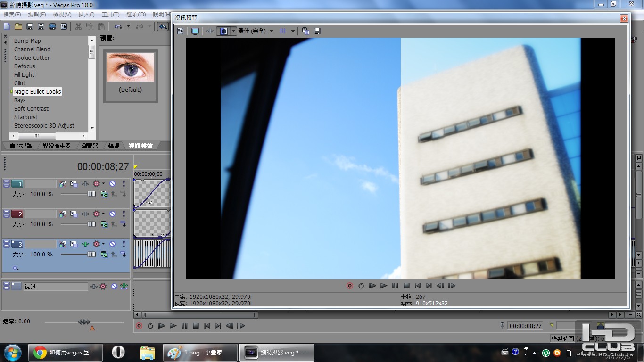Cut the selection with the scissors icon

coord(78,26)
